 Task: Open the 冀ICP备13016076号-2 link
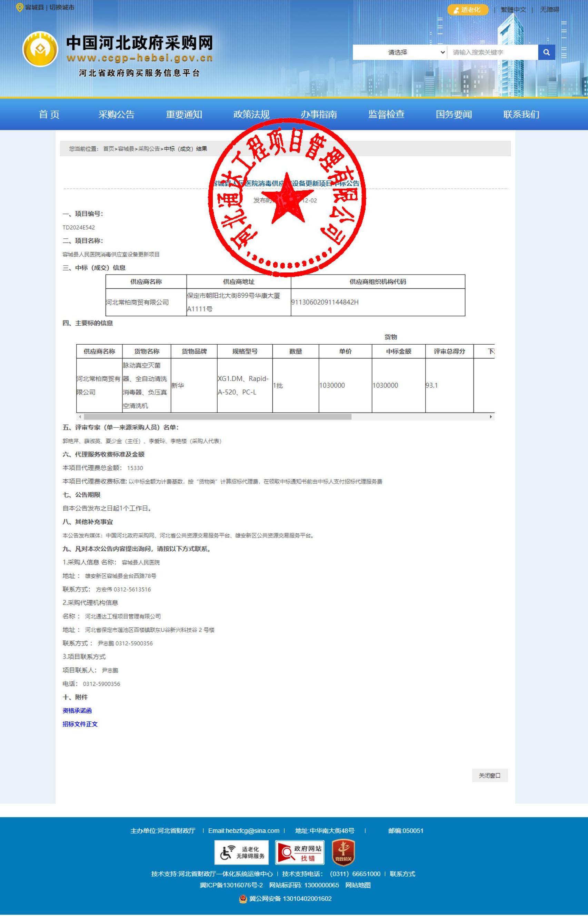tap(231, 885)
